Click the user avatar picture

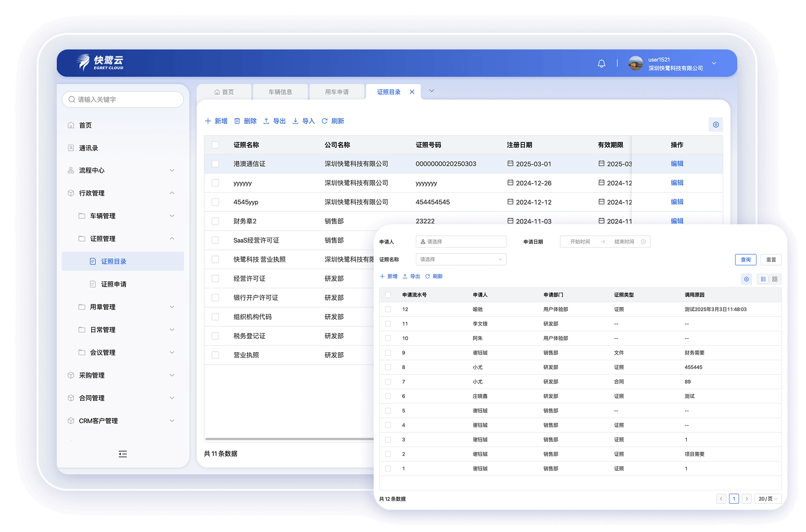pos(636,64)
